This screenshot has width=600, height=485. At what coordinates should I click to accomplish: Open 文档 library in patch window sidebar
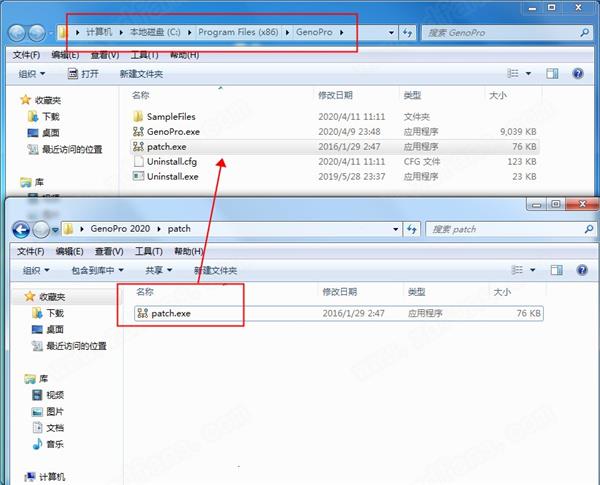(x=48, y=428)
